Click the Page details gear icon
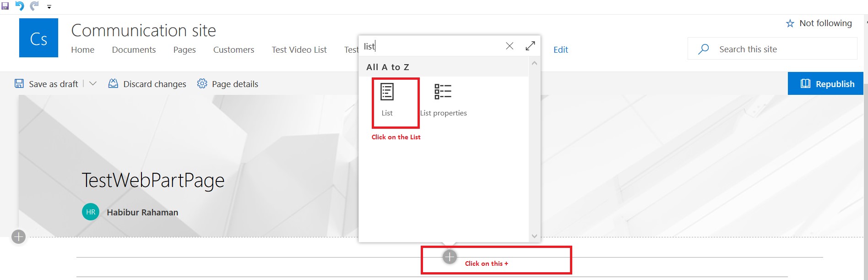This screenshot has width=868, height=280. click(202, 83)
